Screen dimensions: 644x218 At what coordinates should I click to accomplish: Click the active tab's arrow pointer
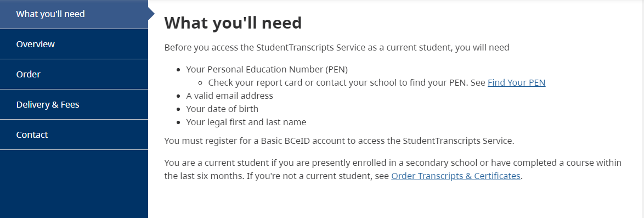[x=151, y=14]
